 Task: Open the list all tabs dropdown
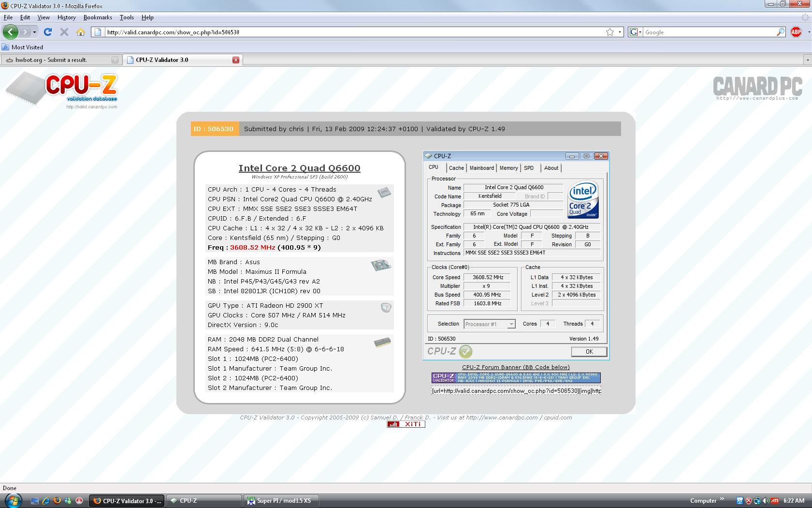pos(807,60)
